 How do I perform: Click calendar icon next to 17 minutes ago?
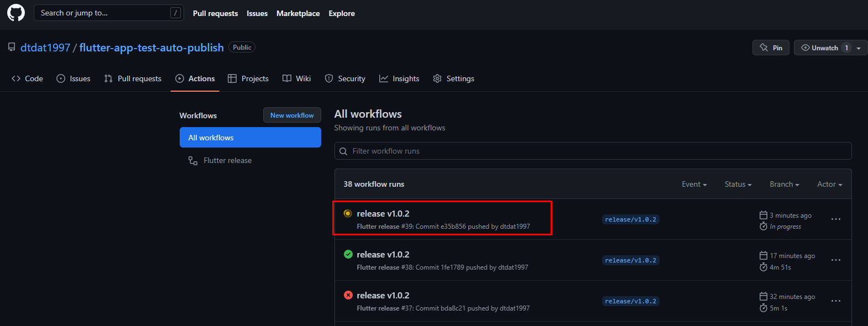tap(764, 255)
